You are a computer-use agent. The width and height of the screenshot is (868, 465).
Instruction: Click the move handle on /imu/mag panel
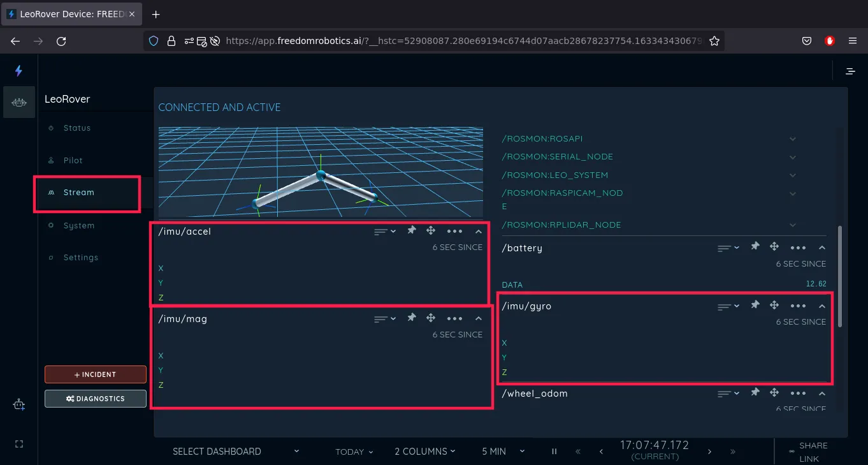click(x=431, y=318)
